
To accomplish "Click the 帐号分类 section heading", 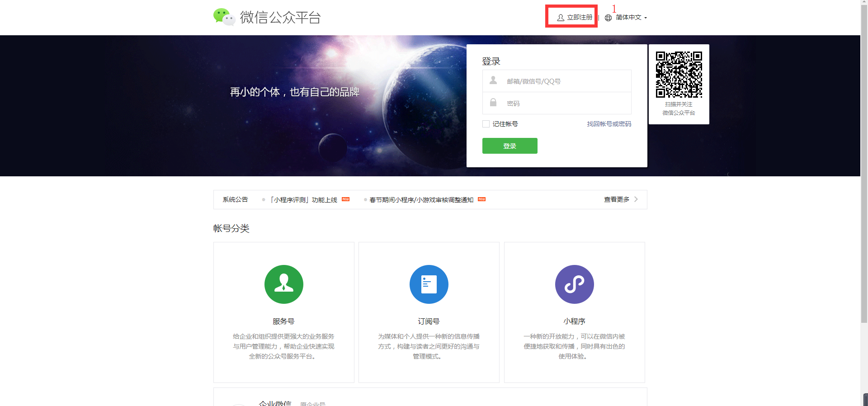I will [x=231, y=228].
